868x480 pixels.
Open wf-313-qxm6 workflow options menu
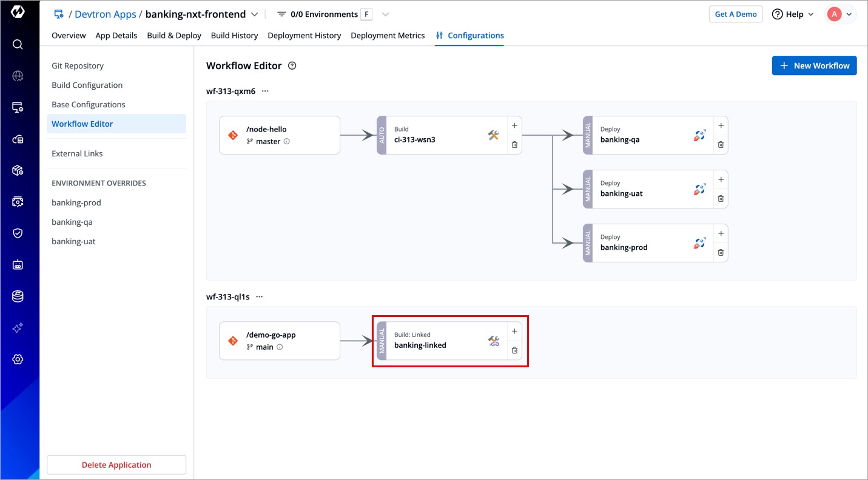[x=265, y=92]
